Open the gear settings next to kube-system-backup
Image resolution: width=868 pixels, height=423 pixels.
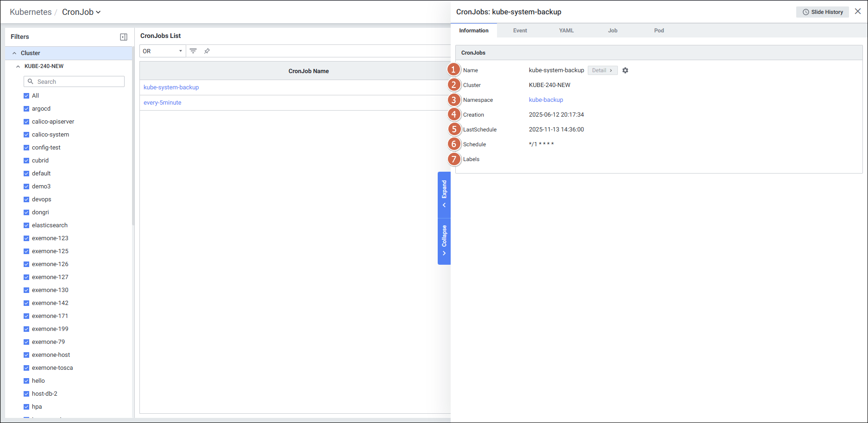pos(625,70)
